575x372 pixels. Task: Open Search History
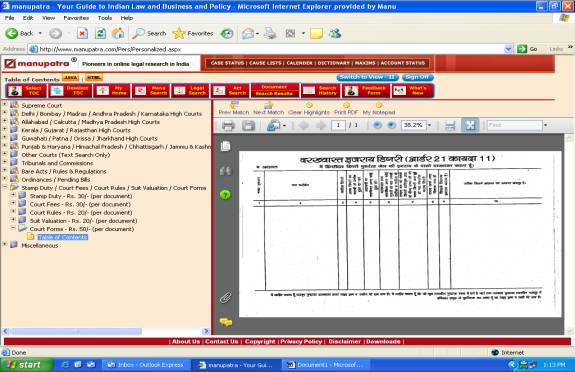(x=320, y=91)
